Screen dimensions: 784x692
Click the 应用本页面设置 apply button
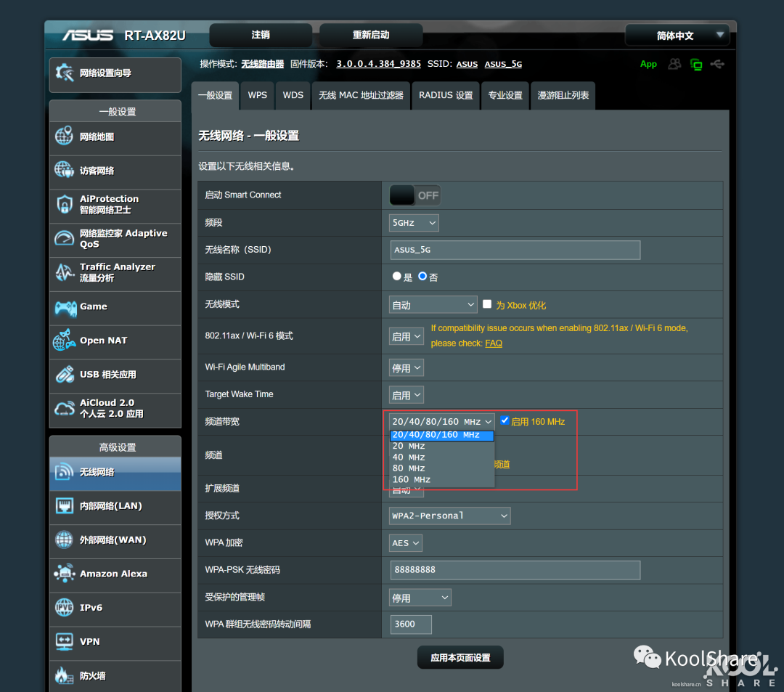point(460,657)
